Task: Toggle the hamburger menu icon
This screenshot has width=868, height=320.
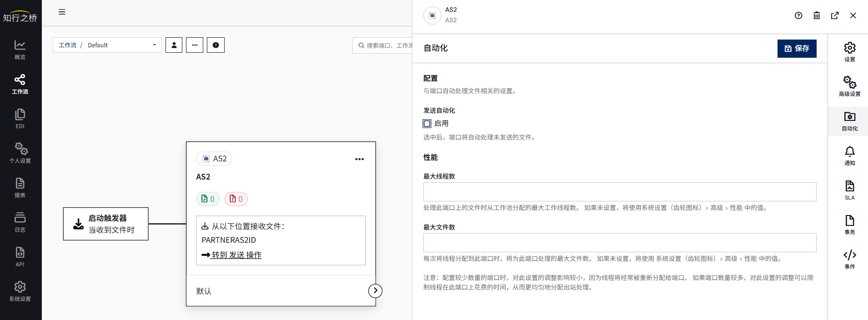Action: point(62,12)
